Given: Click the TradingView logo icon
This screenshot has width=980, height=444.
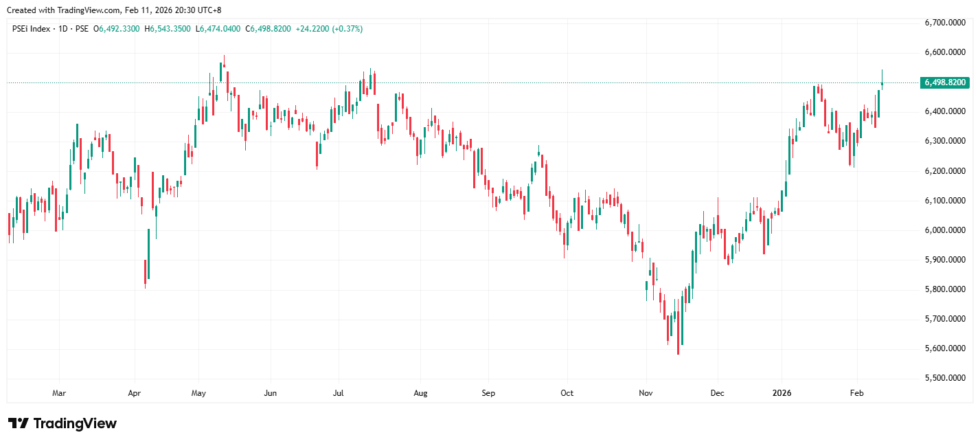Looking at the screenshot, I should click(x=18, y=423).
